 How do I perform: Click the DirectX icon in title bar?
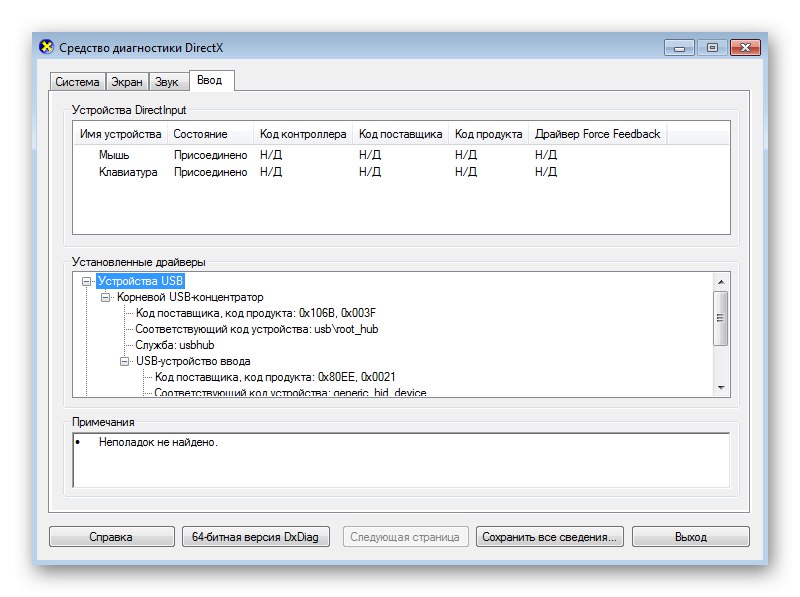tap(46, 47)
